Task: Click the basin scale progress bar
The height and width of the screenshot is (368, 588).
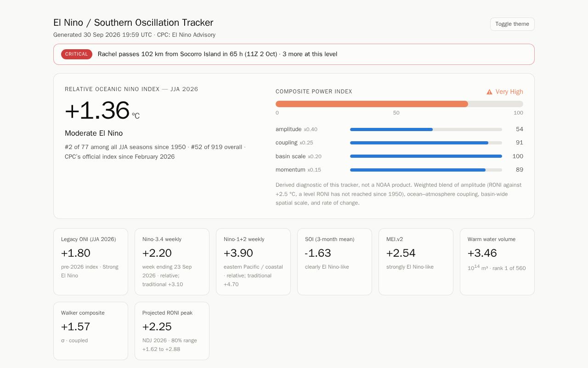Action: 426,156
